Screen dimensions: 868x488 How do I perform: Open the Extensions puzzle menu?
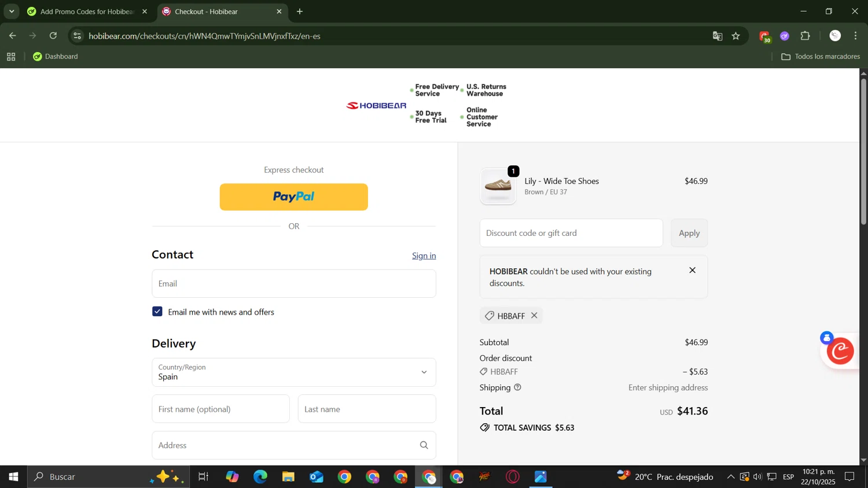point(805,36)
